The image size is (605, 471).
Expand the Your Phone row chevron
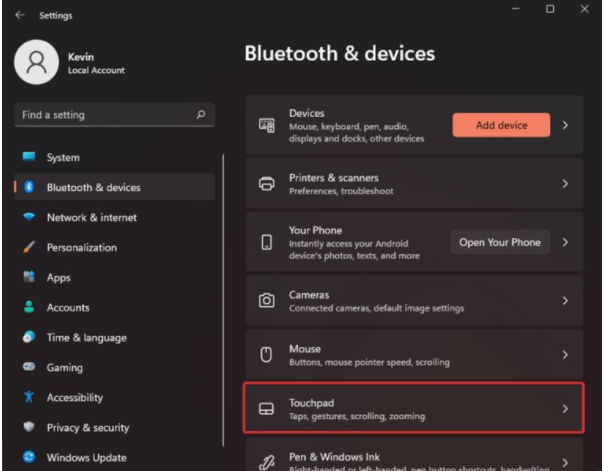pos(564,242)
